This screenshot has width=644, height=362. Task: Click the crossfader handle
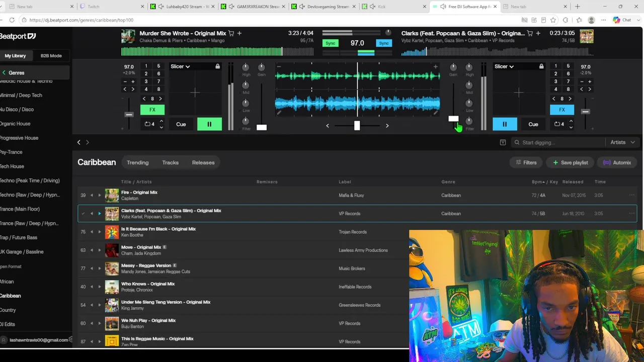point(357,125)
